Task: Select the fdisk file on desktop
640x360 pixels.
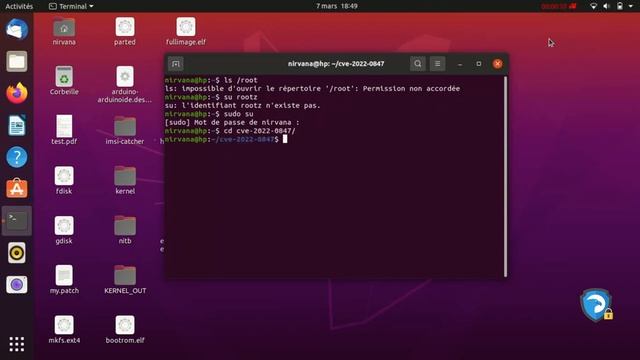Action: tap(64, 180)
